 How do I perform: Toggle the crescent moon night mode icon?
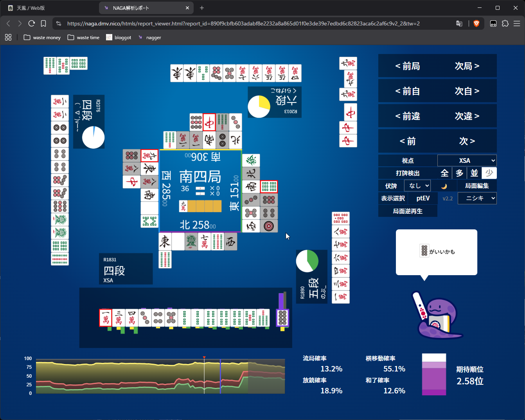(444, 186)
